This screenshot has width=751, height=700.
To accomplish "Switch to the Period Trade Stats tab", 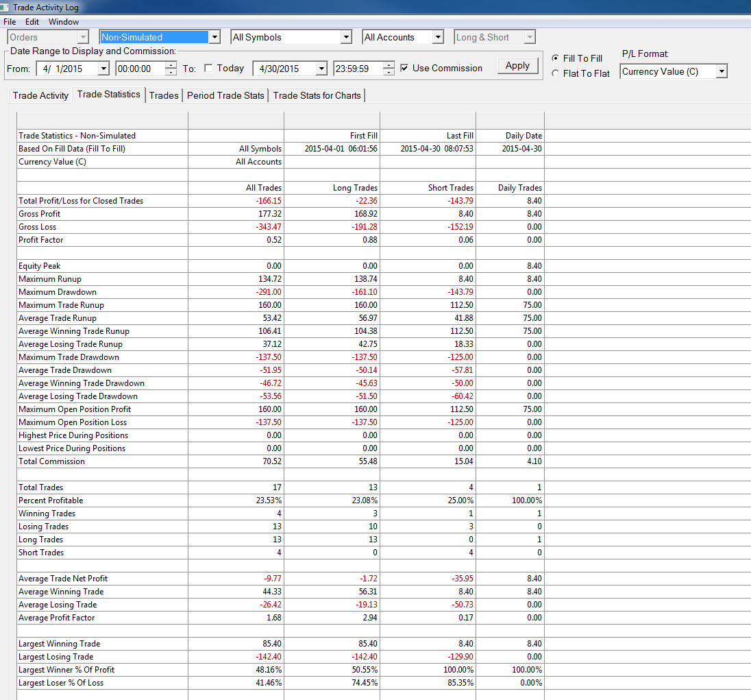I will tap(225, 95).
